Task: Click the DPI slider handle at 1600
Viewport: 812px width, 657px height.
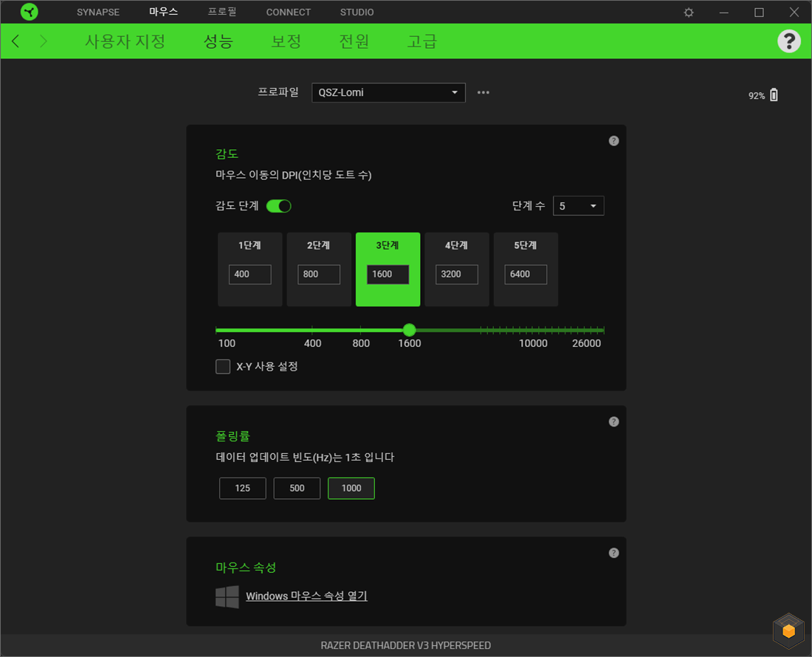Action: coord(409,330)
